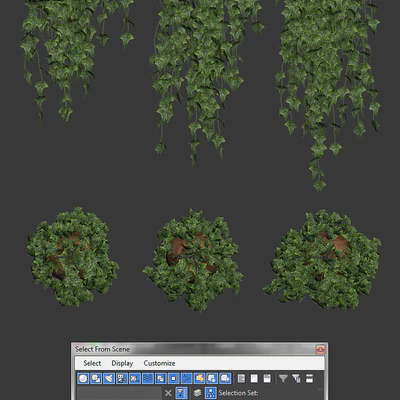Click the object name search field
The image size is (400, 400).
(x=119, y=393)
